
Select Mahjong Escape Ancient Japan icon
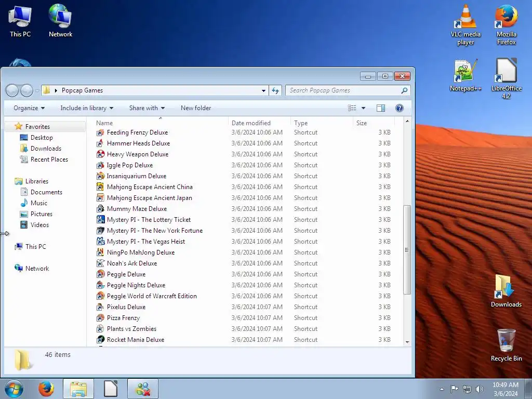click(x=100, y=198)
